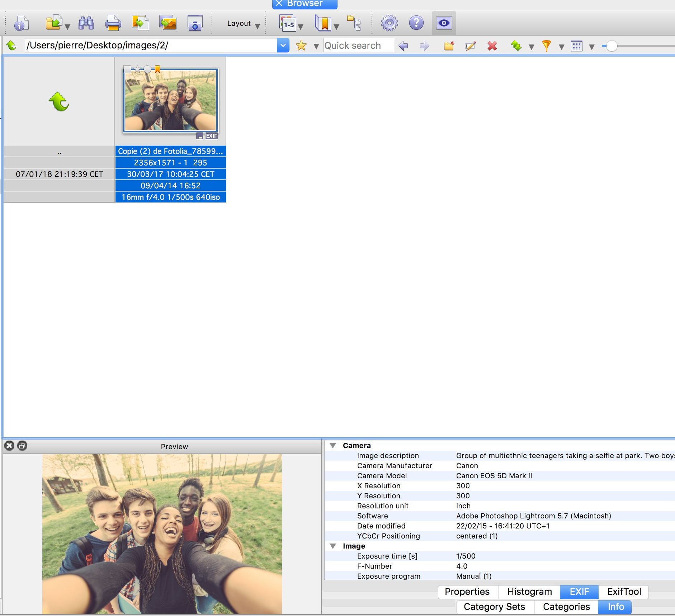Click the folder path field

151,46
